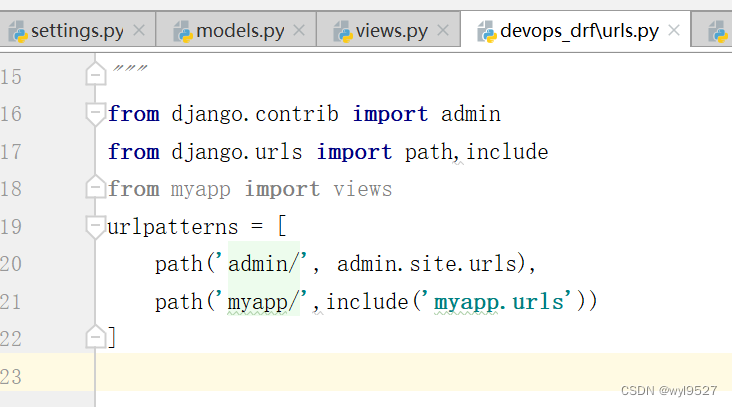
Task: Switch to the views.py tab
Action: pos(388,31)
